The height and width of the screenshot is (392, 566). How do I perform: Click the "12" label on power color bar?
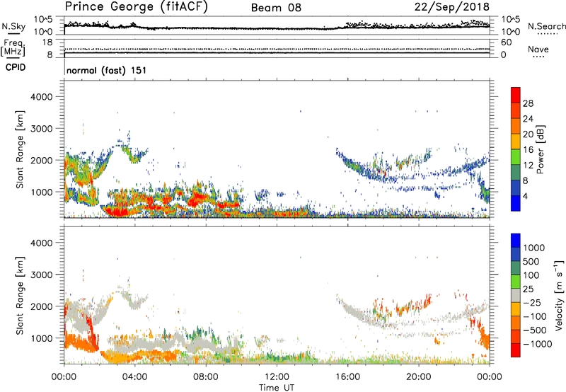528,166
